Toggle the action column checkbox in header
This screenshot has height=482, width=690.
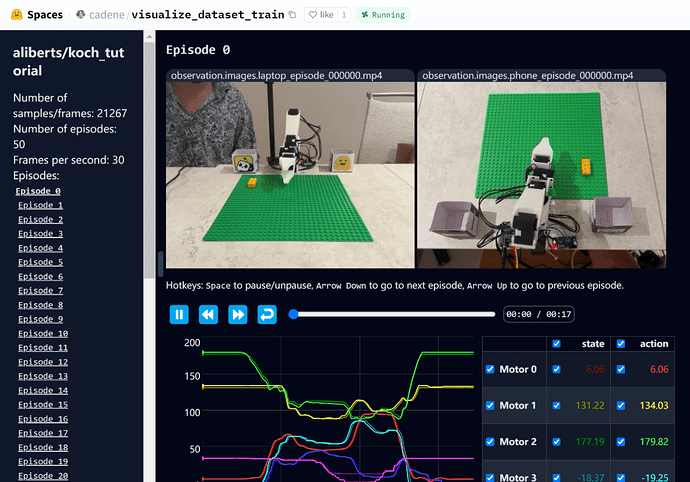(621, 344)
